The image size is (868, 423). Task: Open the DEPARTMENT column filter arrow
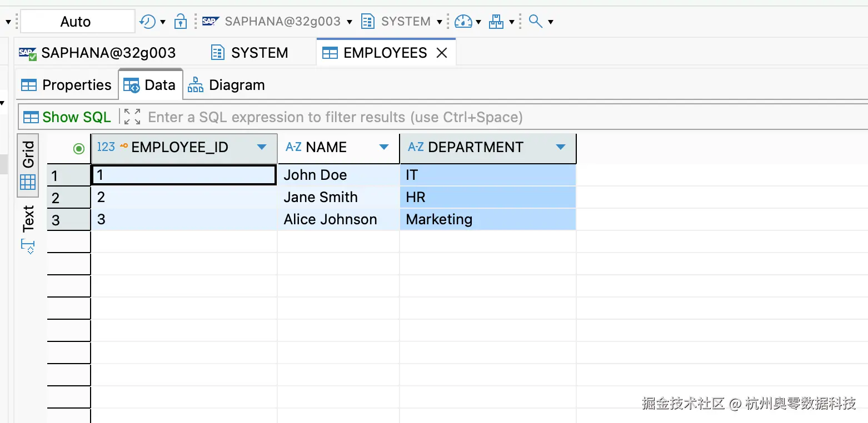coord(561,148)
